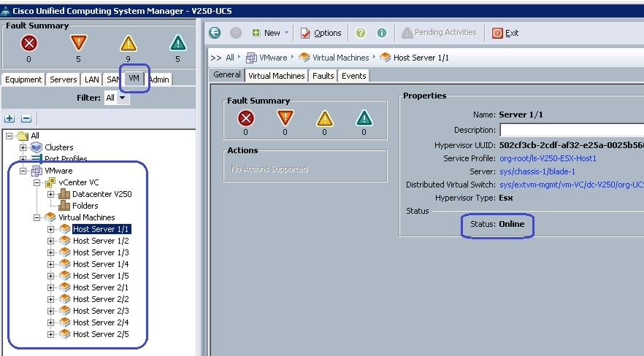Click All in the breadcrumb
This screenshot has height=356, width=644.
tap(230, 58)
